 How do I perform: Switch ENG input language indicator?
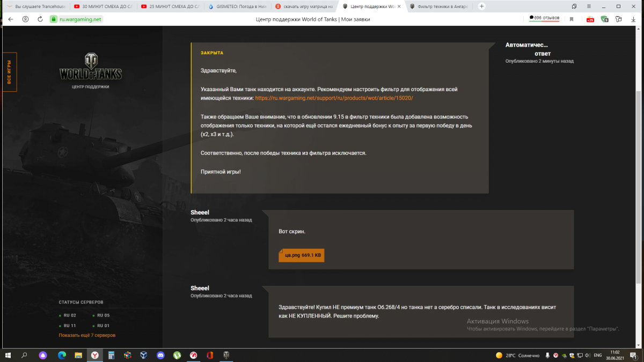(x=597, y=355)
